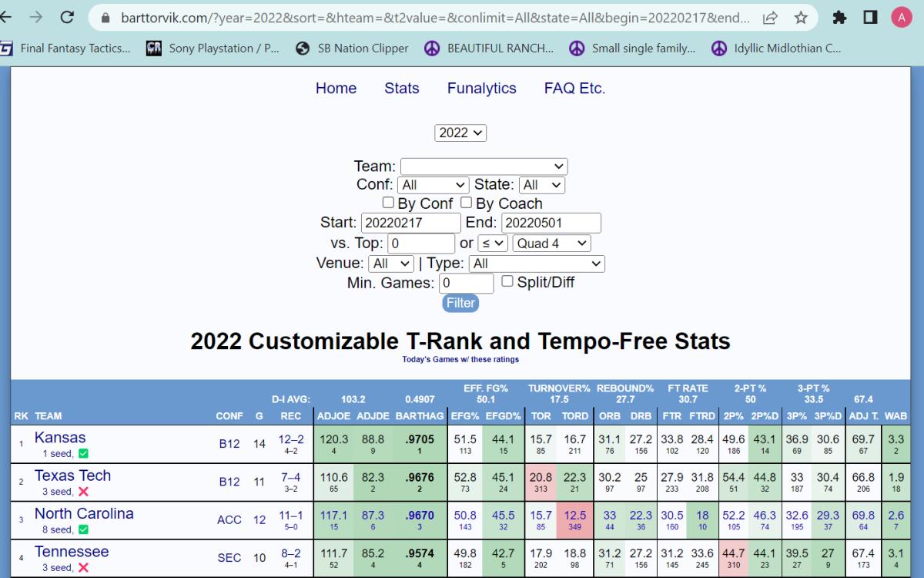Click the share page icon
924x578 pixels.
pos(769,17)
